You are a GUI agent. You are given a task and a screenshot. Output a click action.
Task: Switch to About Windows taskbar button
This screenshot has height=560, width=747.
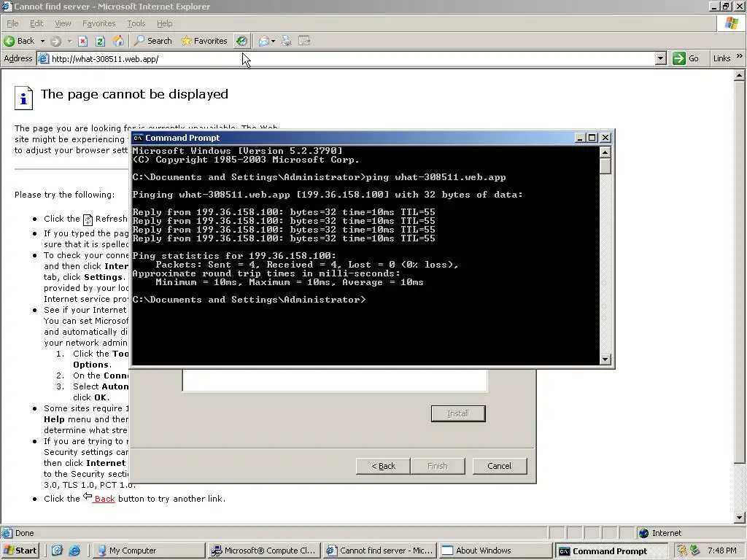(495, 551)
